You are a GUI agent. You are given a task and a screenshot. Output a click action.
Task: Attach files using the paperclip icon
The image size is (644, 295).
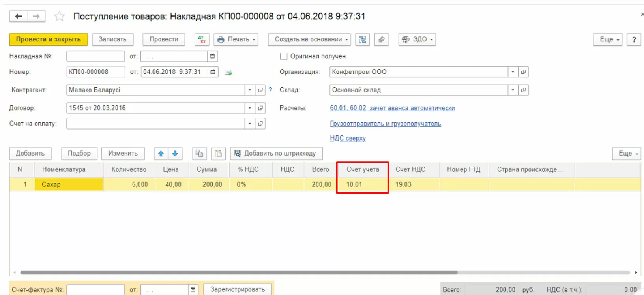(381, 39)
